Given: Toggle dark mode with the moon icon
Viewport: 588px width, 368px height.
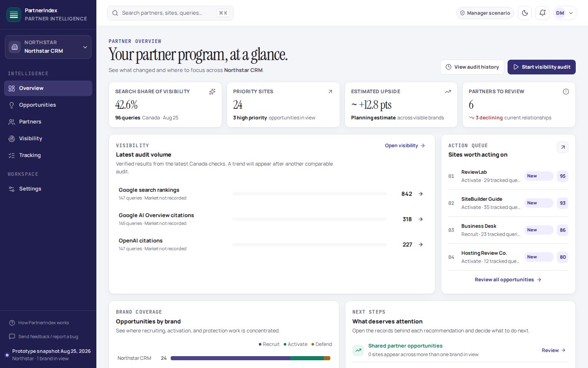Looking at the screenshot, I should [x=525, y=13].
